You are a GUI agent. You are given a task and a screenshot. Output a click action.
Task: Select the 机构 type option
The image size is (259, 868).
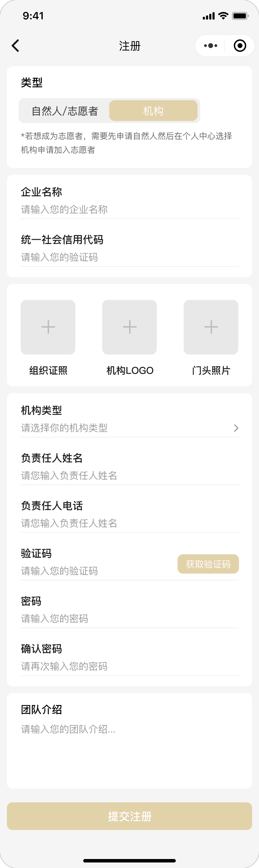153,111
